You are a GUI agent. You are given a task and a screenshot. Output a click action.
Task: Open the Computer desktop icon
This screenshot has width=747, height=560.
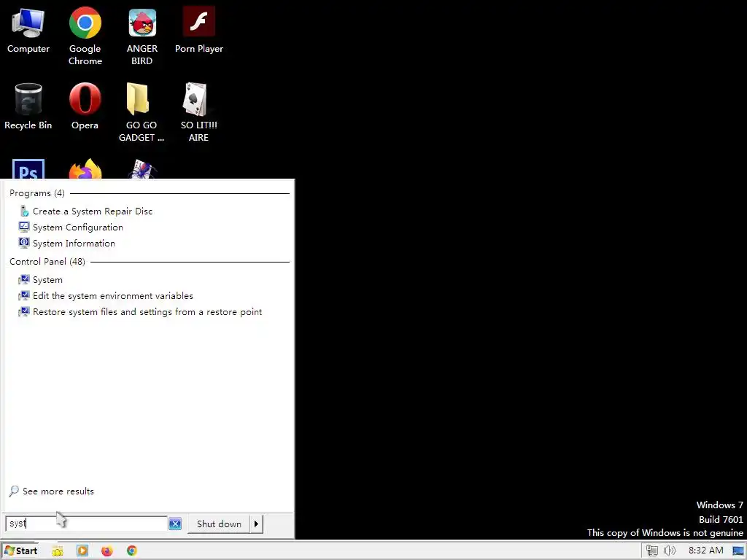click(28, 31)
